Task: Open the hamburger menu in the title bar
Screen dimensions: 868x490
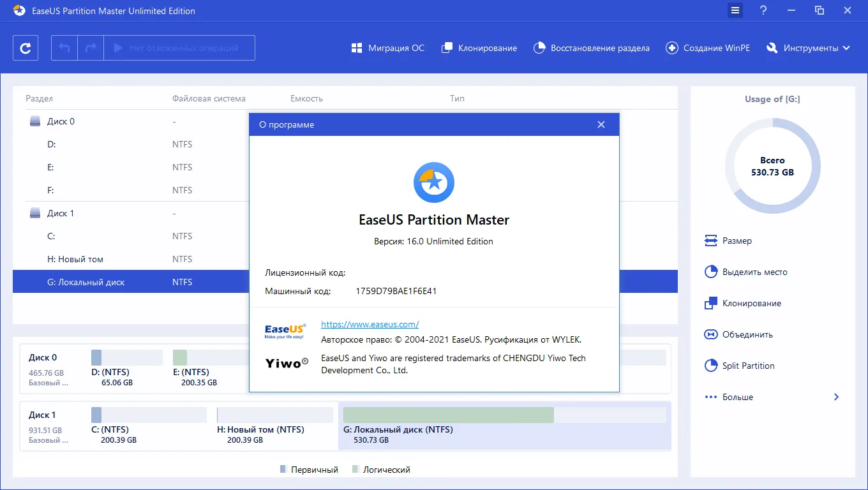Action: (x=735, y=11)
